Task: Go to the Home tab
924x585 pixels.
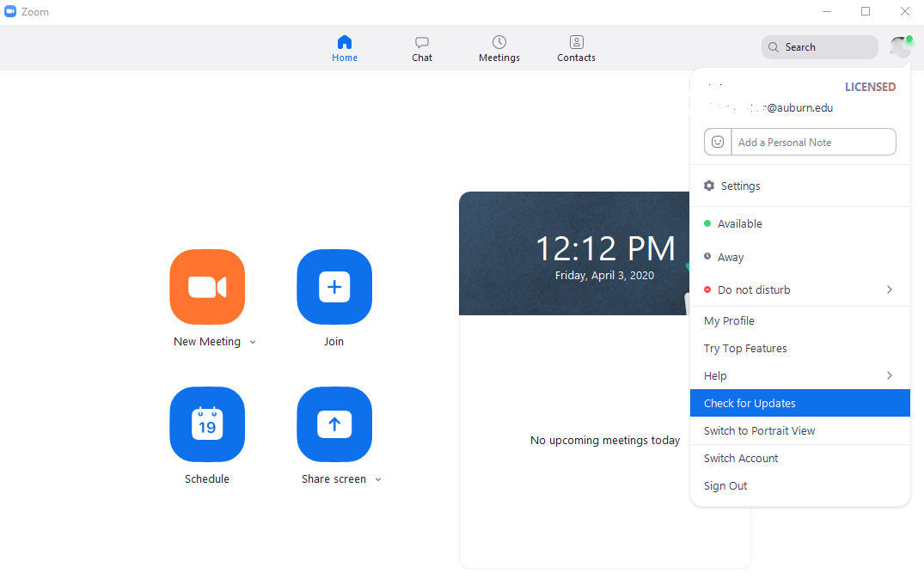Action: coord(344,48)
